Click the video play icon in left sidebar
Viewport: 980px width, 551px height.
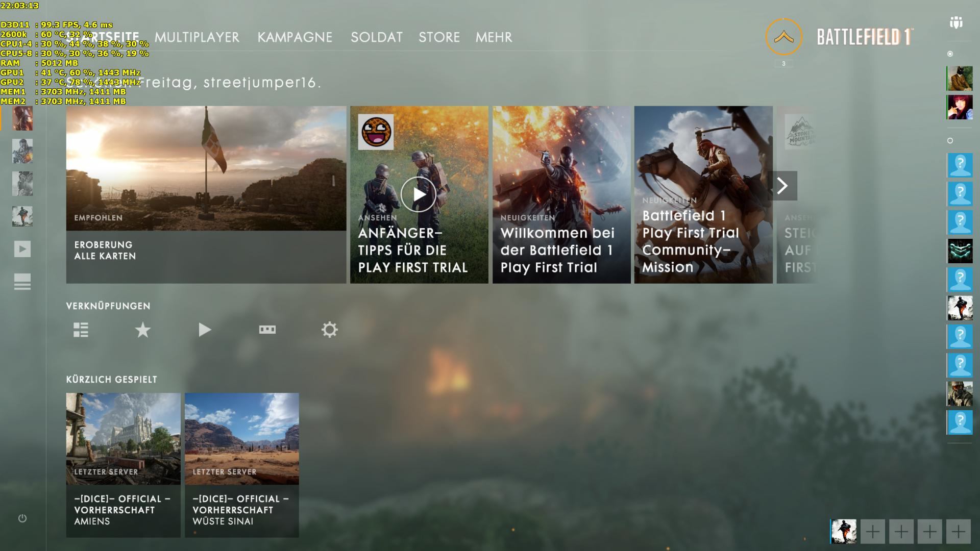[x=22, y=249]
